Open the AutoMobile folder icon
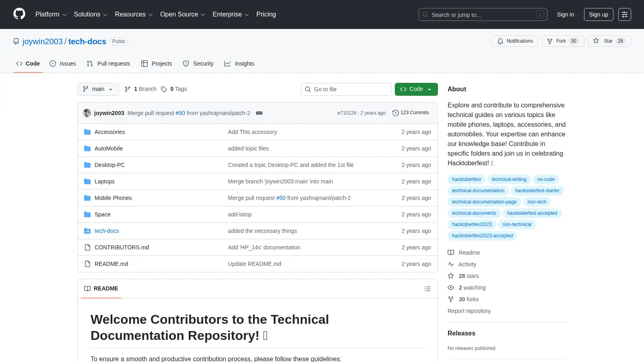 tap(87, 148)
